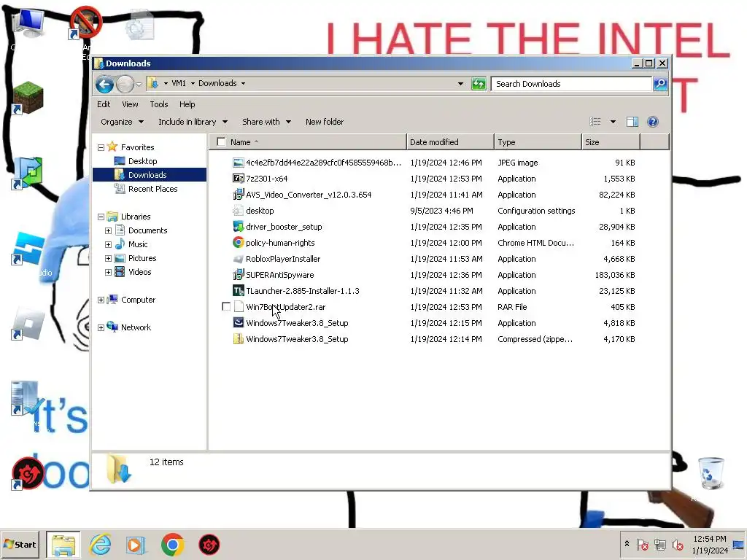Screen dimensions: 747x560
Task: Open the address bar history dropdown
Action: 460,84
